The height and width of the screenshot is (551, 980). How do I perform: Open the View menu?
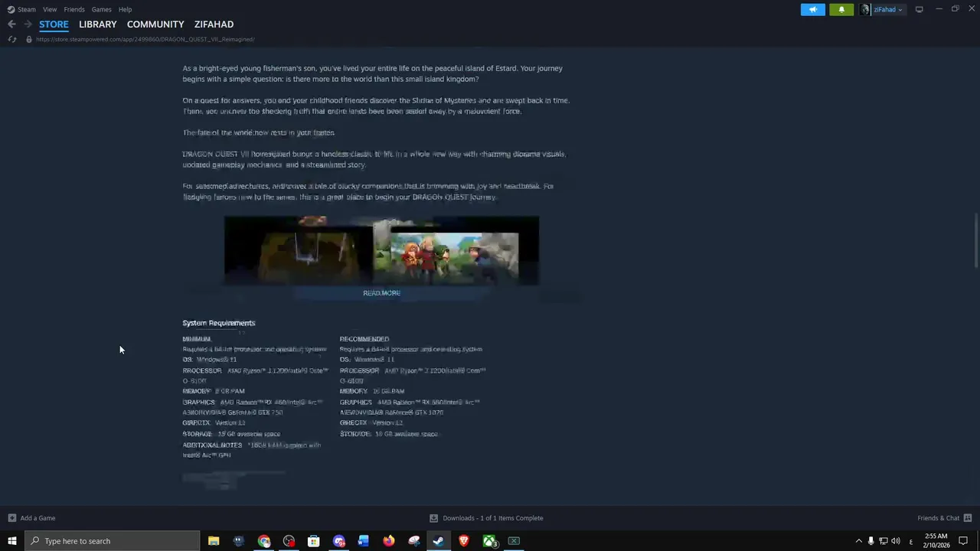(x=50, y=9)
